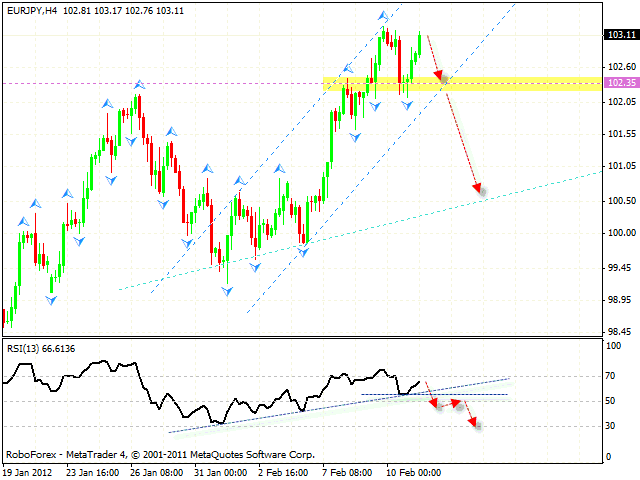
Task: Click the middle red arrow in the RSI panel
Action: tap(457, 402)
